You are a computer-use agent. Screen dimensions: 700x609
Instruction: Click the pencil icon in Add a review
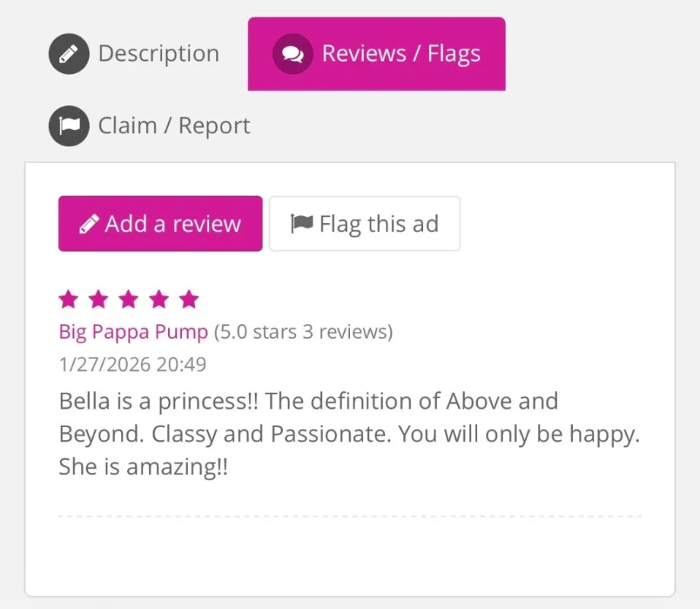coord(89,224)
